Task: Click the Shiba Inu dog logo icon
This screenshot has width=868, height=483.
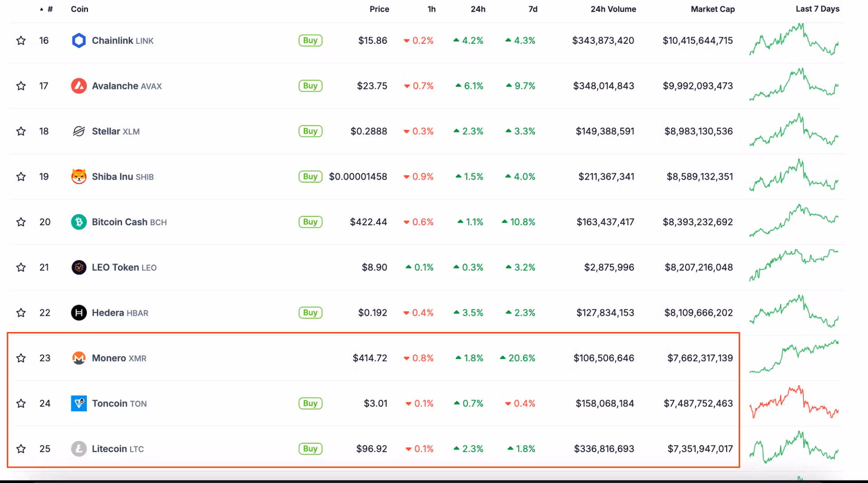Action: coord(79,177)
